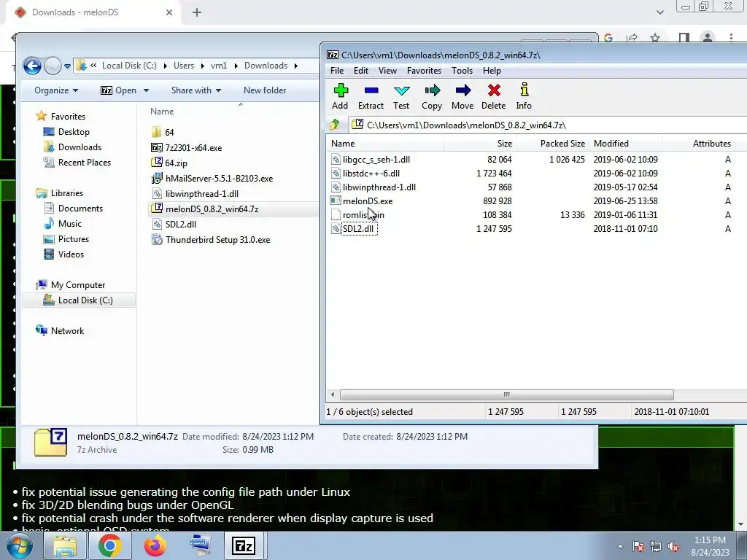Expand the Open button dropdown arrow
The image size is (747, 560).
point(146,90)
